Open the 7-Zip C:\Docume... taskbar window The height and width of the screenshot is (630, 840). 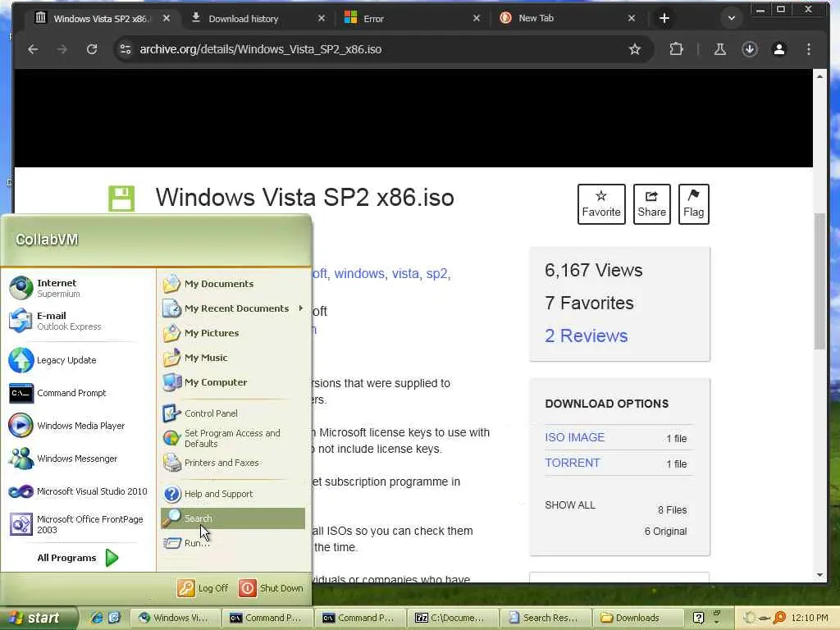[x=452, y=618]
